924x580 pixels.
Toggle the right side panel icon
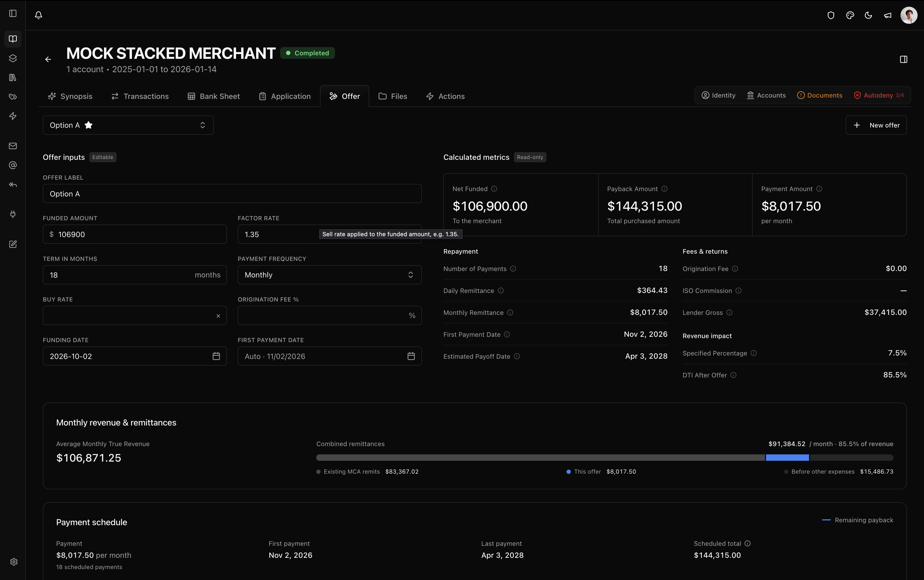click(903, 59)
